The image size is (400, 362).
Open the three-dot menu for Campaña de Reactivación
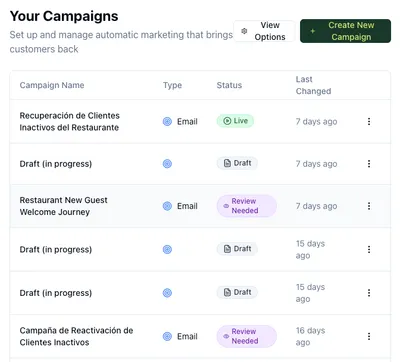click(369, 336)
